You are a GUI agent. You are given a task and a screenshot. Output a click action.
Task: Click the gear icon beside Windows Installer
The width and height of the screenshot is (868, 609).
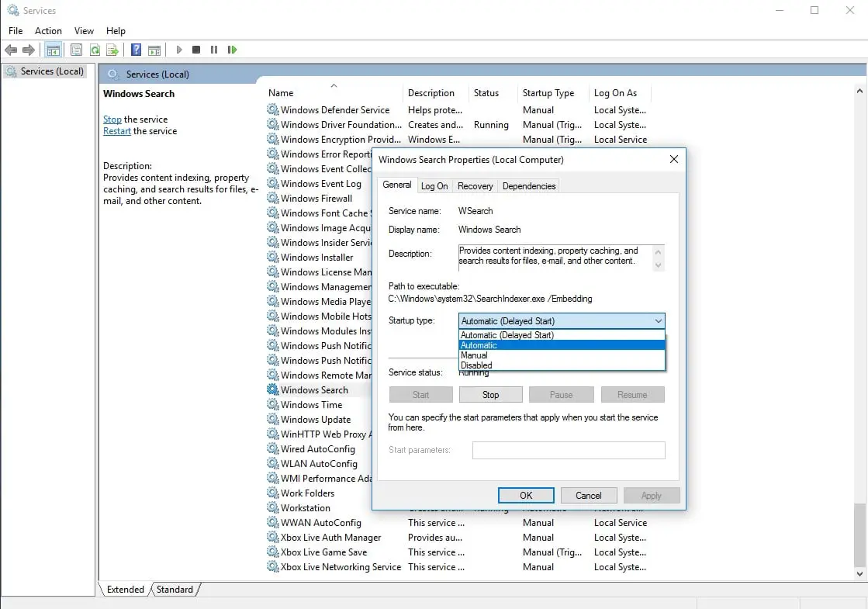click(x=272, y=257)
